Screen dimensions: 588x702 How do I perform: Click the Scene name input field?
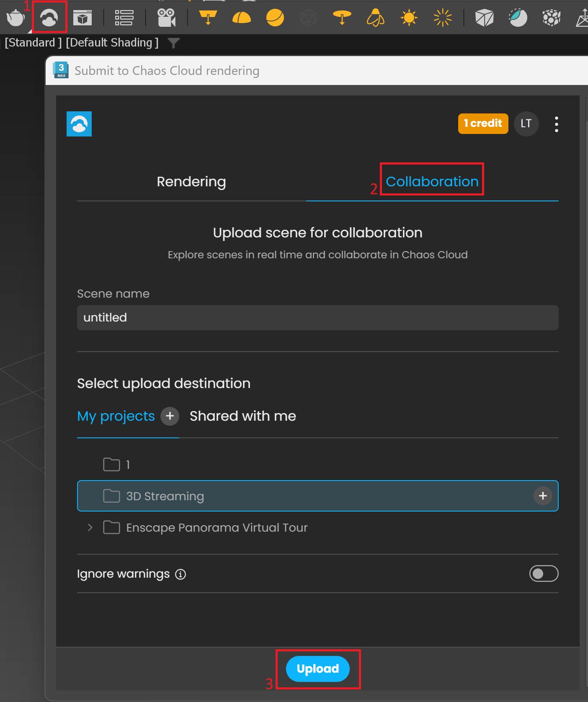click(x=317, y=318)
